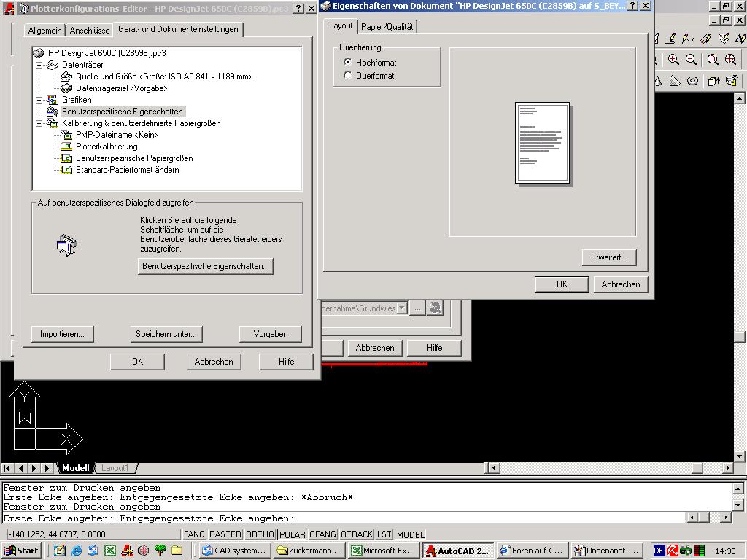The image size is (747, 560).
Task: Click the Importieren... button
Action: tap(63, 334)
